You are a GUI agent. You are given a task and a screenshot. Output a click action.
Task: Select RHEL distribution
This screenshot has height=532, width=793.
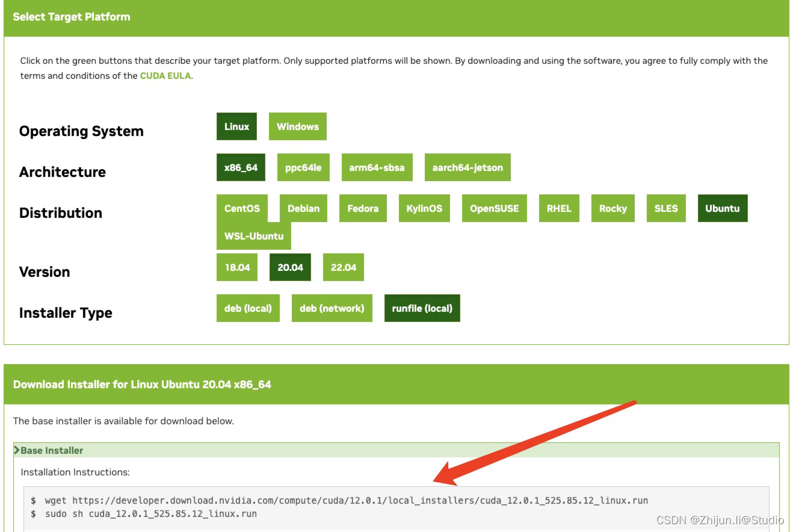(559, 208)
